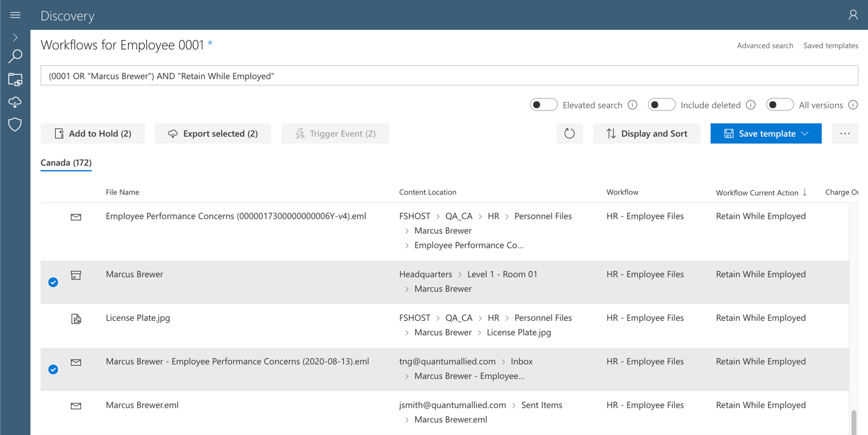Enable the Elevated search toggle
The image size is (868, 435).
pos(543,104)
